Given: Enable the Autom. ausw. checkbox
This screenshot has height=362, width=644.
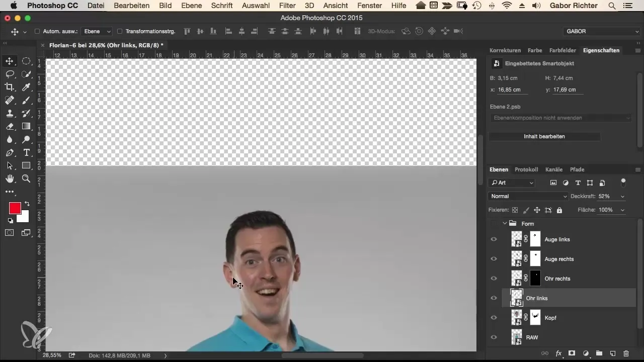Looking at the screenshot, I should click(x=37, y=31).
